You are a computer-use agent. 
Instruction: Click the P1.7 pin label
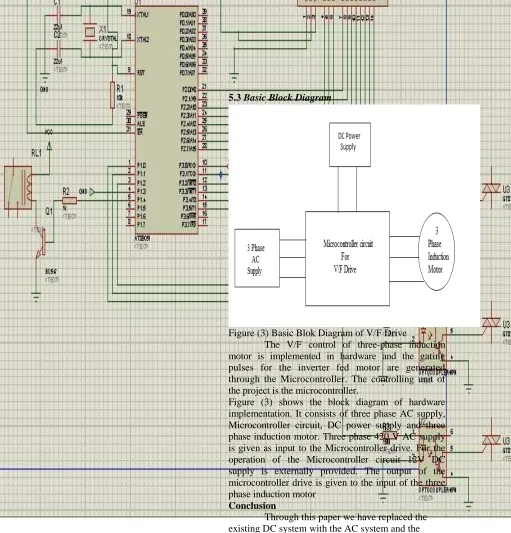pyautogui.click(x=141, y=224)
